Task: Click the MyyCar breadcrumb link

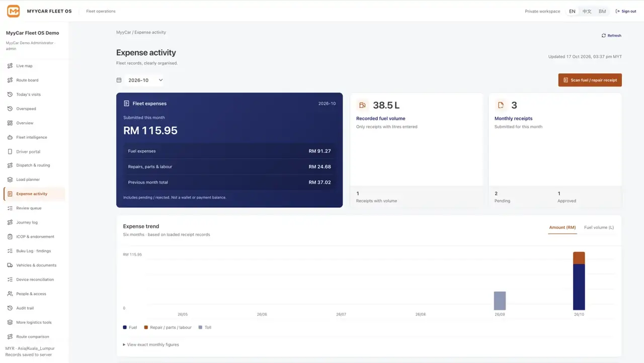Action: point(123,32)
